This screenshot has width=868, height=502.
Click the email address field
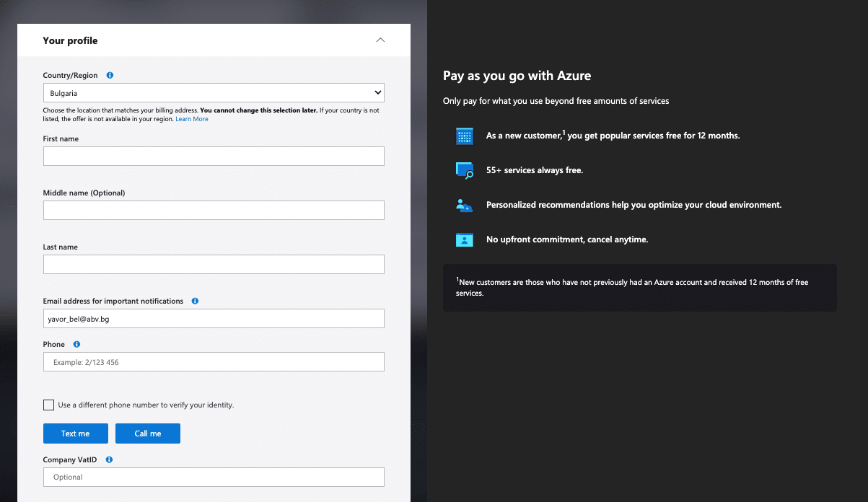coord(214,319)
